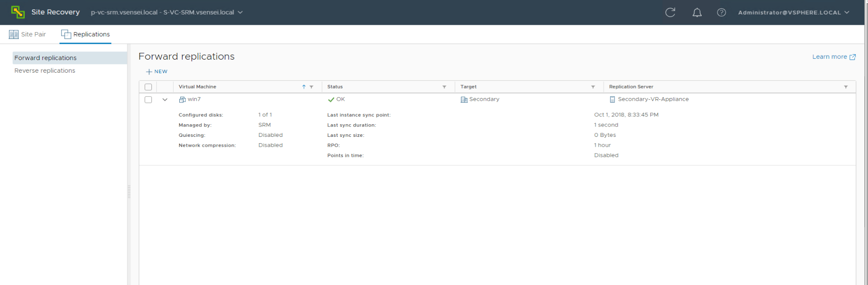The height and width of the screenshot is (285, 868).
Task: Select the Replications tab
Action: pos(85,34)
